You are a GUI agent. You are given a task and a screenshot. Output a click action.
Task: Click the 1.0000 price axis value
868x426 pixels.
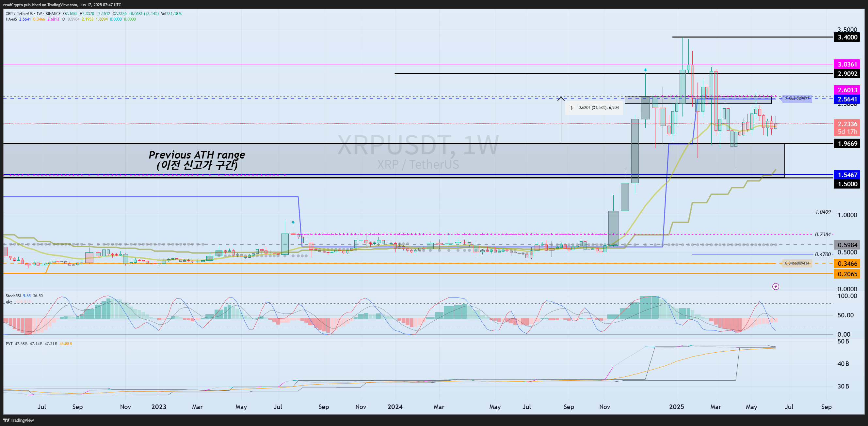click(x=847, y=215)
